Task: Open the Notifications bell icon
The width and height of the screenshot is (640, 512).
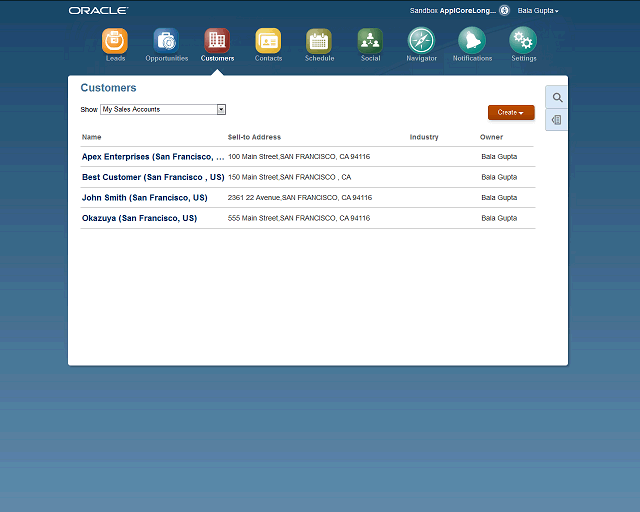Action: click(x=472, y=40)
